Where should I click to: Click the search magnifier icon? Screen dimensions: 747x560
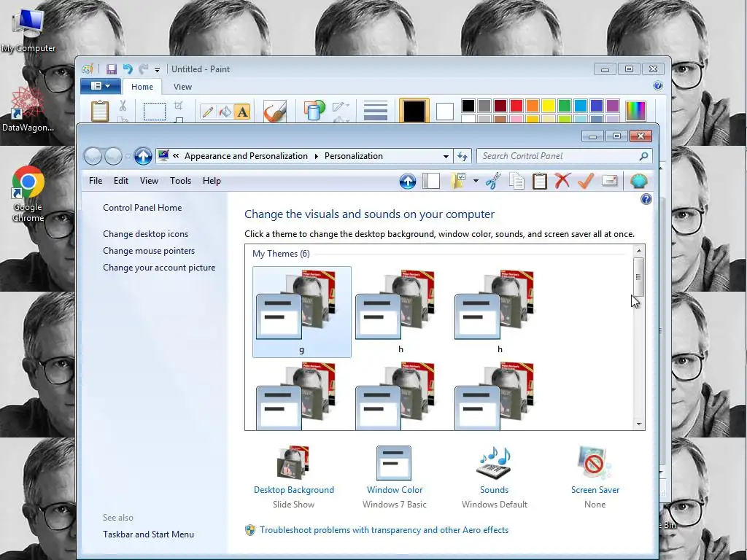pos(643,156)
